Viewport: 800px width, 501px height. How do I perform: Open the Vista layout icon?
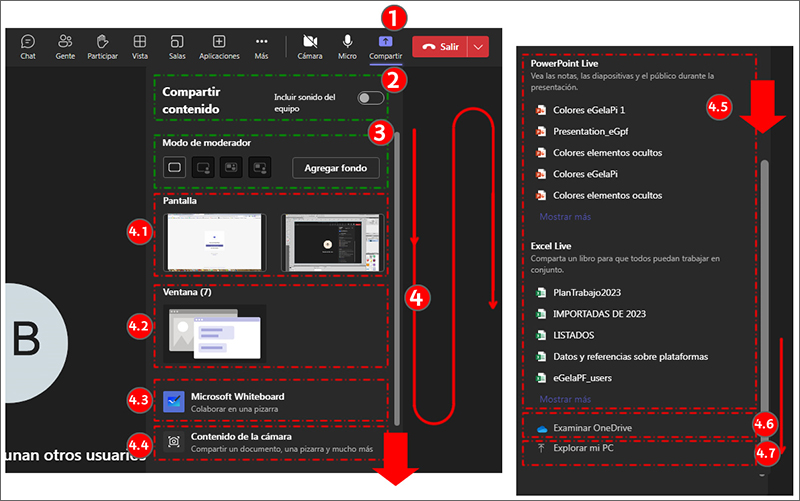tap(140, 42)
